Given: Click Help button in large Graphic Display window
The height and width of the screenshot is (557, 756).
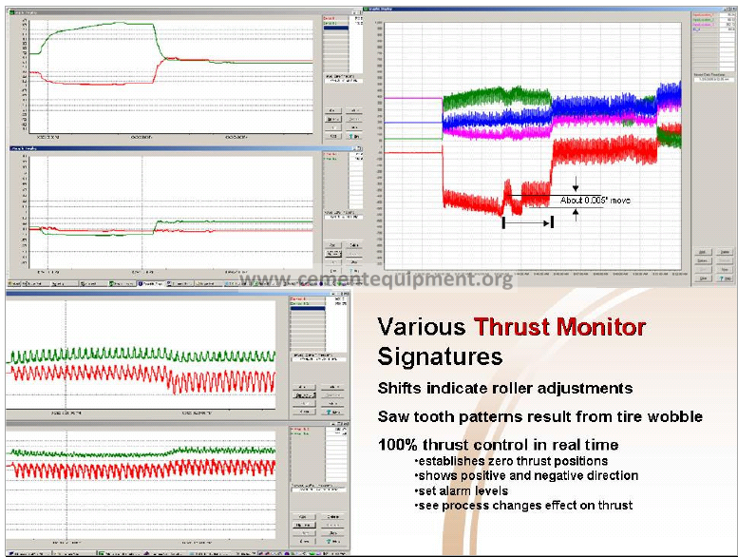Looking at the screenshot, I should [x=725, y=278].
